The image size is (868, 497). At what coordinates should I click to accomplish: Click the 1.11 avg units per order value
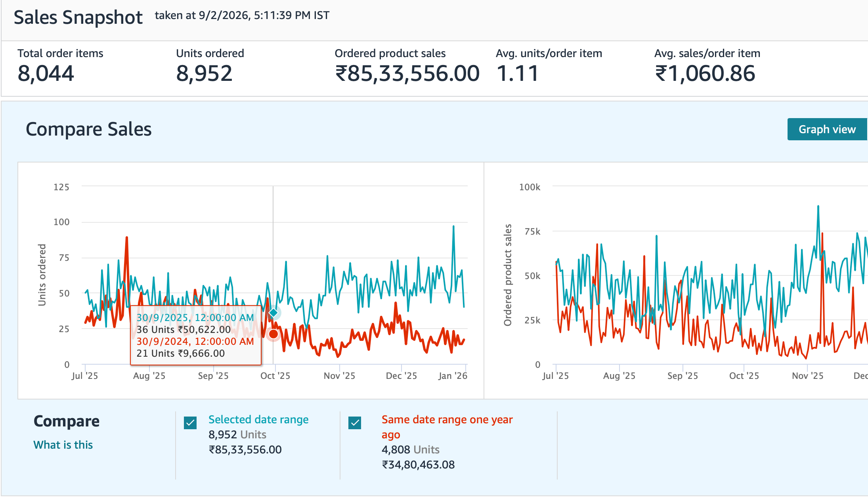(517, 74)
